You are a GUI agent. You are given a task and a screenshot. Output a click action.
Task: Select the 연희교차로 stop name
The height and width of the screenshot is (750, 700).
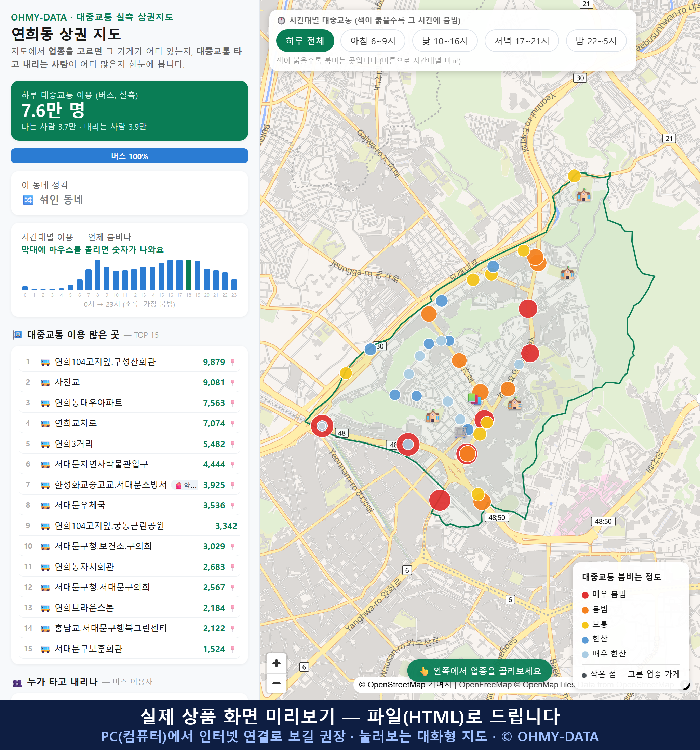[x=76, y=423]
